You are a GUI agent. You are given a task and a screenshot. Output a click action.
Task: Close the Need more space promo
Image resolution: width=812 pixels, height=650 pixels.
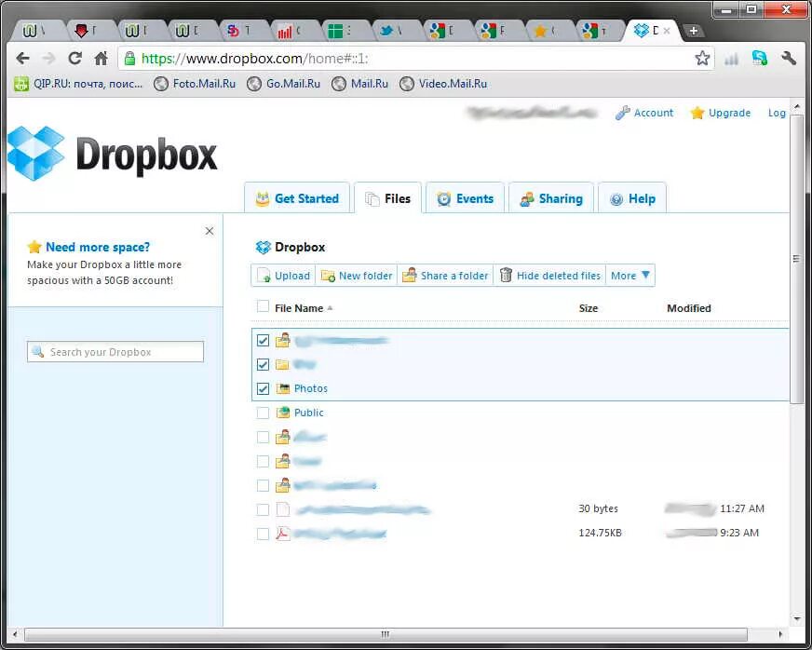(210, 231)
